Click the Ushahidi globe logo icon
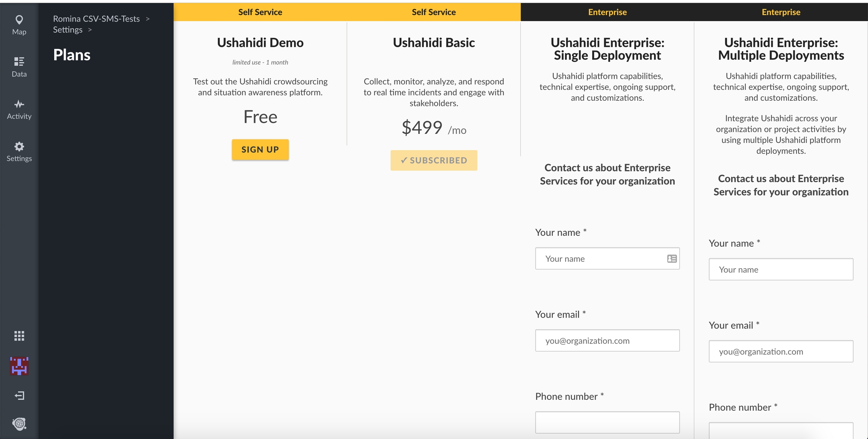Viewport: 868px width, 439px height. (x=19, y=424)
